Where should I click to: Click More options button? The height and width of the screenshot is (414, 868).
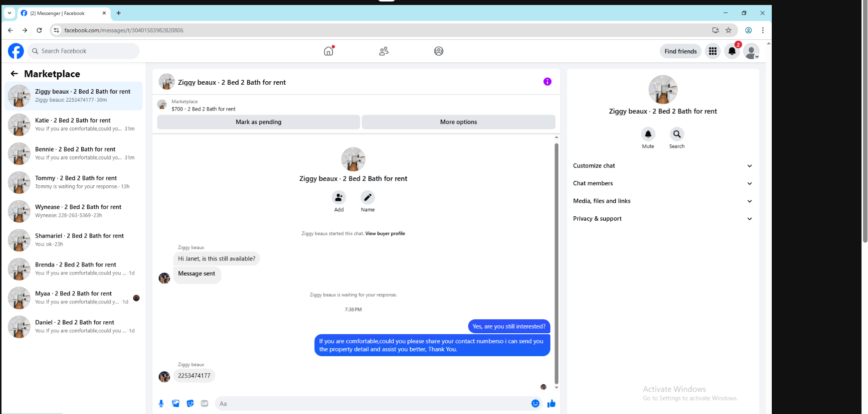point(459,122)
